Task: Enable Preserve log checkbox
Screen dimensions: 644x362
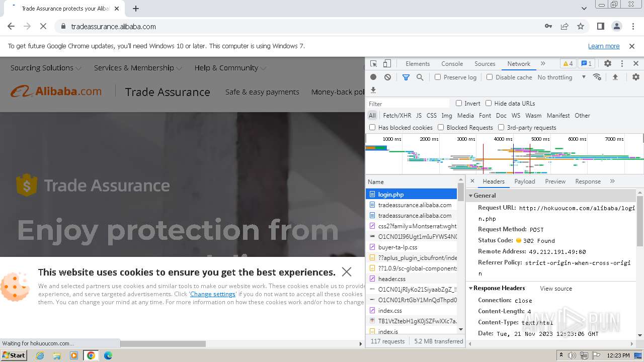Action: [438, 77]
